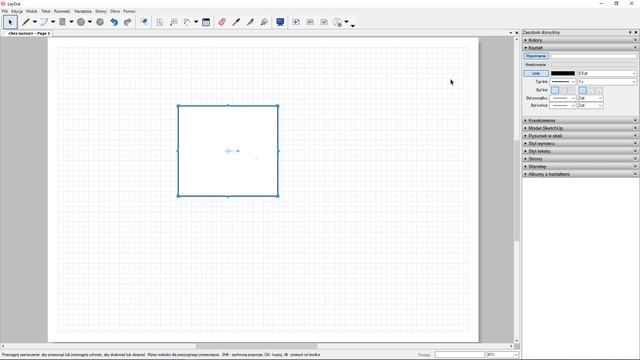Select the Join tool

[x=264, y=22]
